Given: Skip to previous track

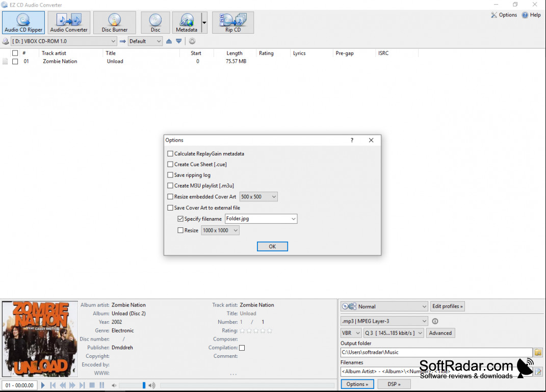Looking at the screenshot, I should click(53, 385).
